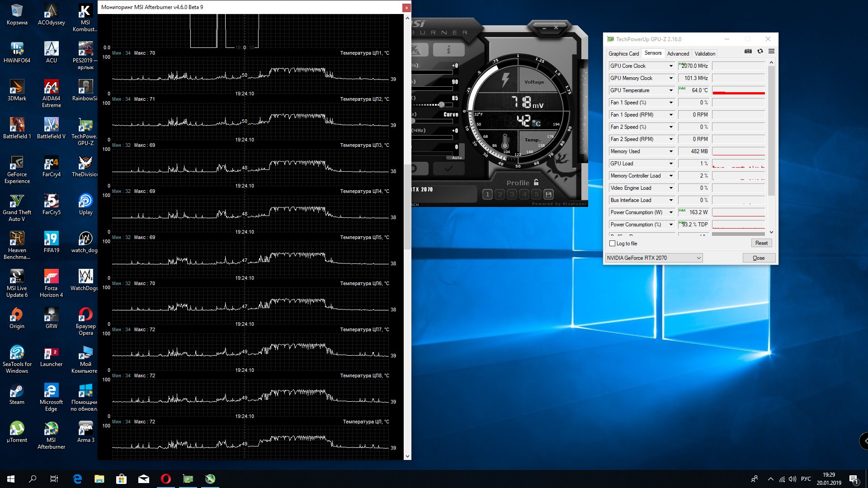
Task: Switch to the Advanced tab
Action: click(x=678, y=54)
